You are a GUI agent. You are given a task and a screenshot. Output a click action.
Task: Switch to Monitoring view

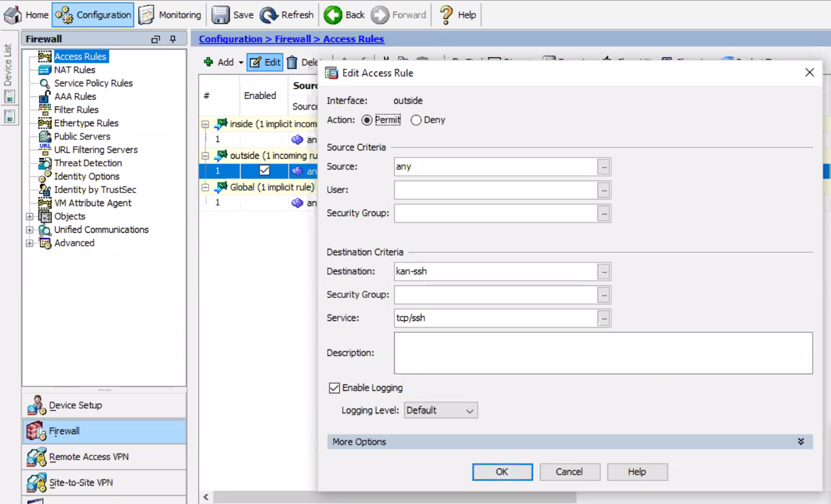[x=170, y=15]
